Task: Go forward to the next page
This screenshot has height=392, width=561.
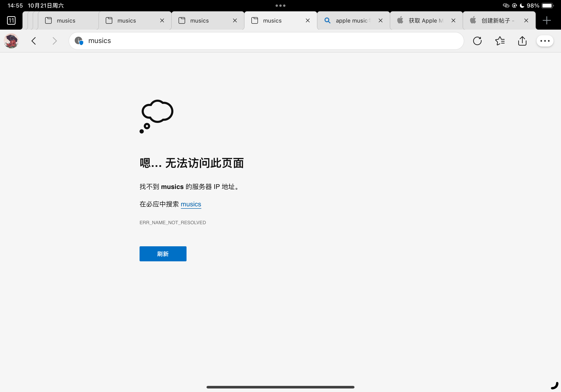Action: click(55, 41)
